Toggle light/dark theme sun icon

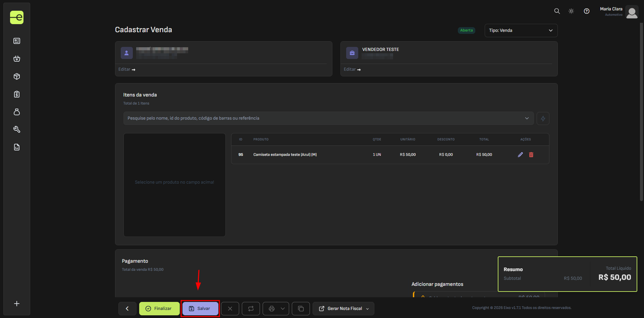point(571,11)
